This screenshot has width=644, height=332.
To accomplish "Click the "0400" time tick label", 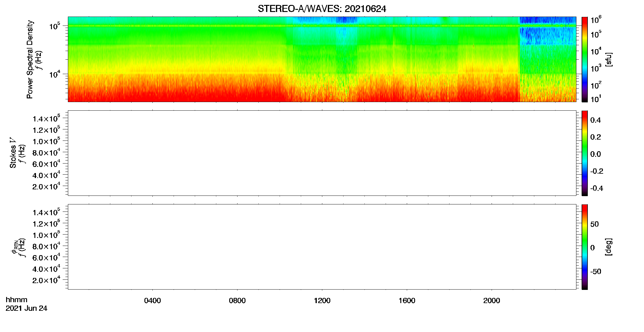I will click(152, 301).
